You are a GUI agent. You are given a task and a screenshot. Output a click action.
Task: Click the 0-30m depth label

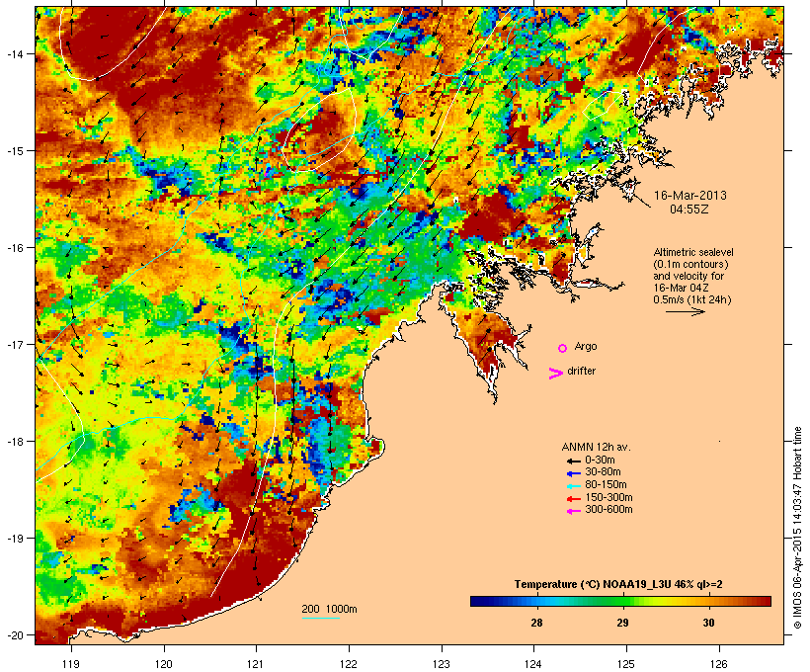(x=600, y=461)
